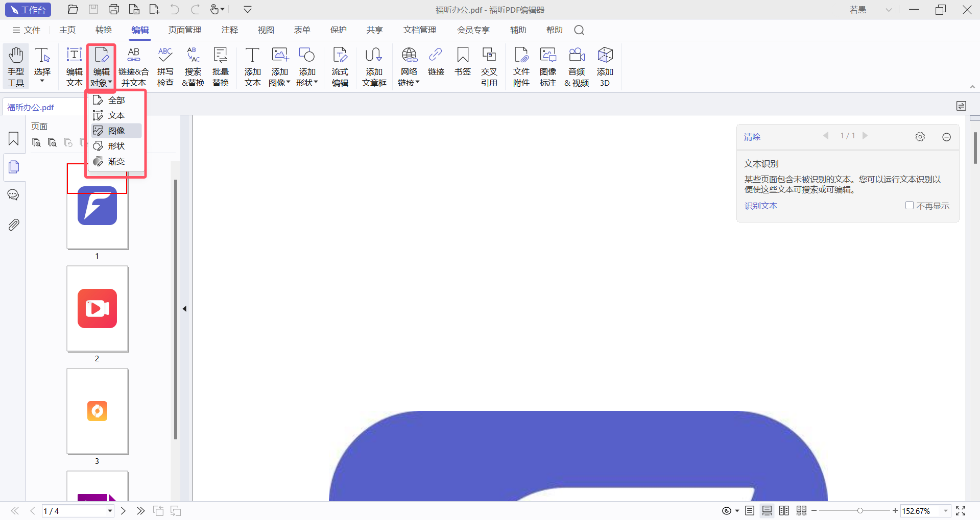The height and width of the screenshot is (520, 980).
Task: Jump to last page in status bar
Action: click(140, 511)
